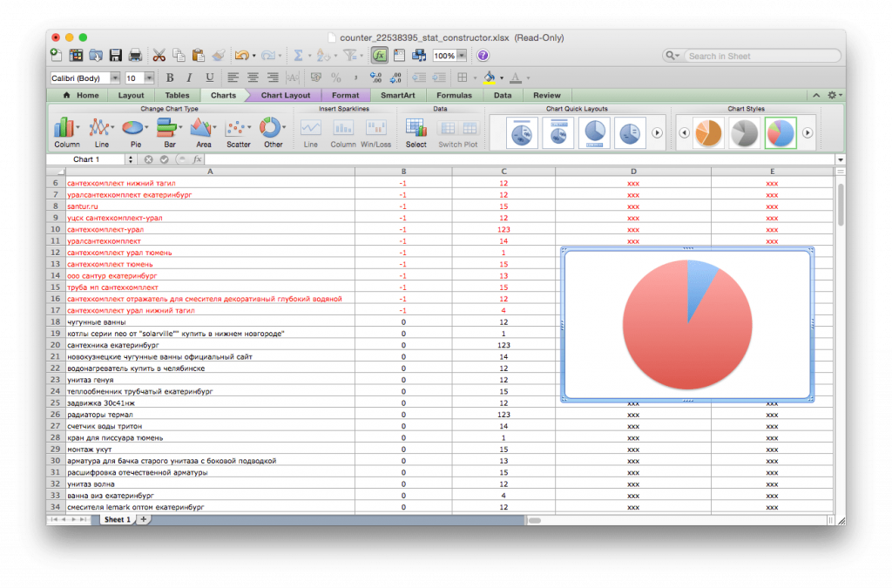Choose the Scatter chart type icon
This screenshot has height=588, width=892.
[237, 129]
